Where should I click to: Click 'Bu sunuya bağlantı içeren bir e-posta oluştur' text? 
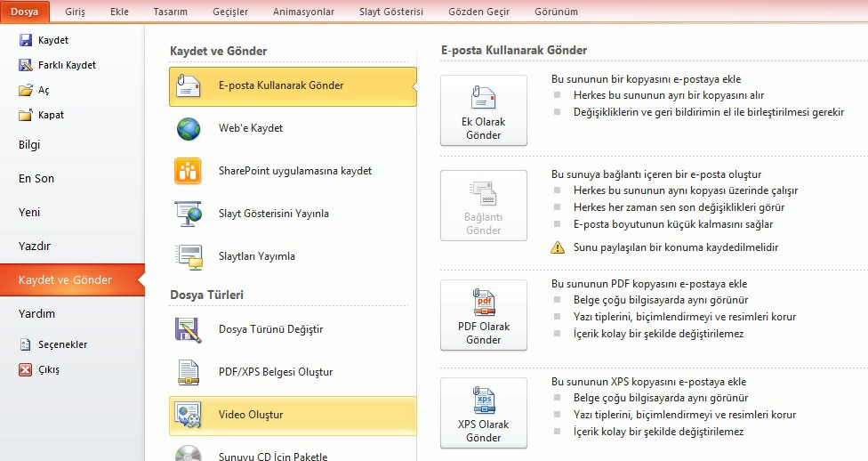point(656,174)
